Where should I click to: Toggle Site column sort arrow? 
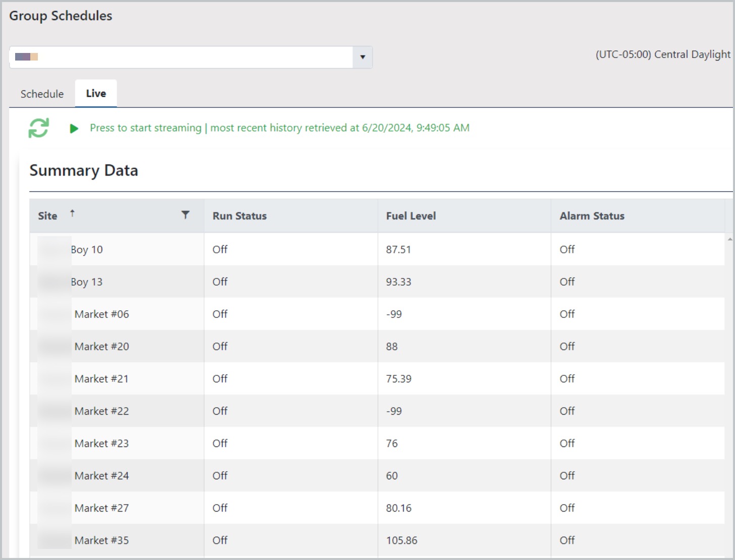[72, 213]
